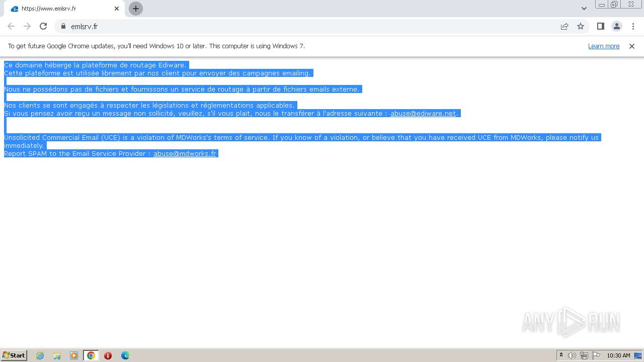Click line 'Cette plateforme est utilisée librement'
Image resolution: width=644 pixels, height=362 pixels.
pyautogui.click(x=157, y=73)
